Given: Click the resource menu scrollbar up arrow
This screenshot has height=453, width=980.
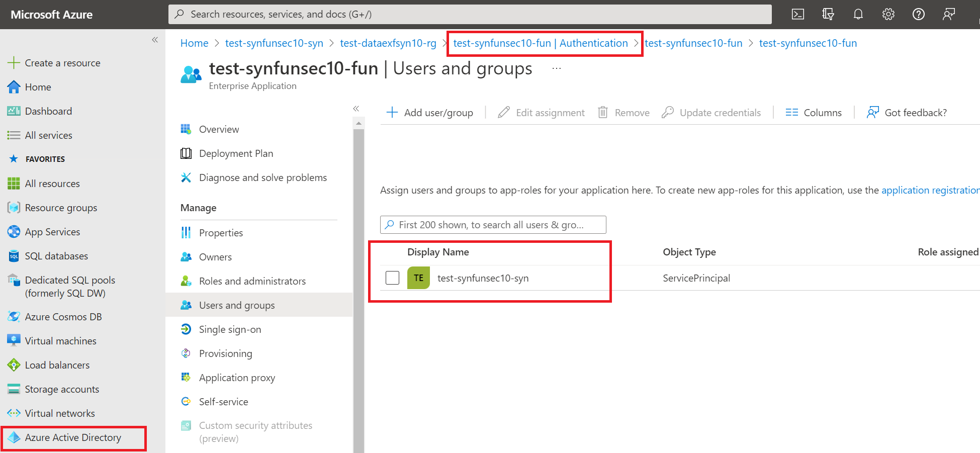Looking at the screenshot, I should [x=359, y=123].
